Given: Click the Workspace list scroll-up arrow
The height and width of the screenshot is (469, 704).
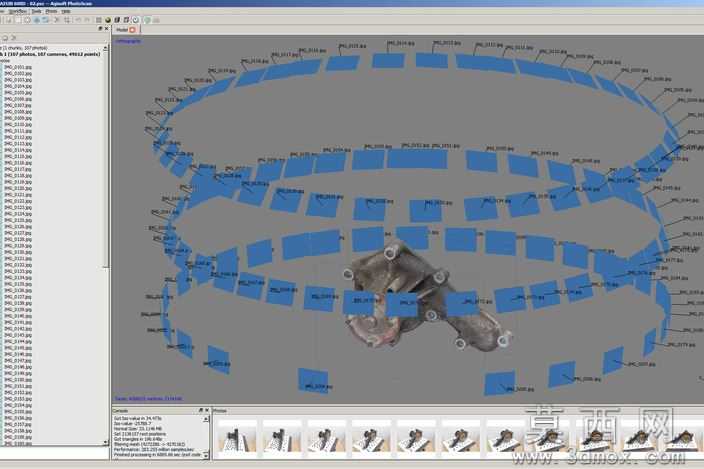Looking at the screenshot, I should (x=106, y=47).
